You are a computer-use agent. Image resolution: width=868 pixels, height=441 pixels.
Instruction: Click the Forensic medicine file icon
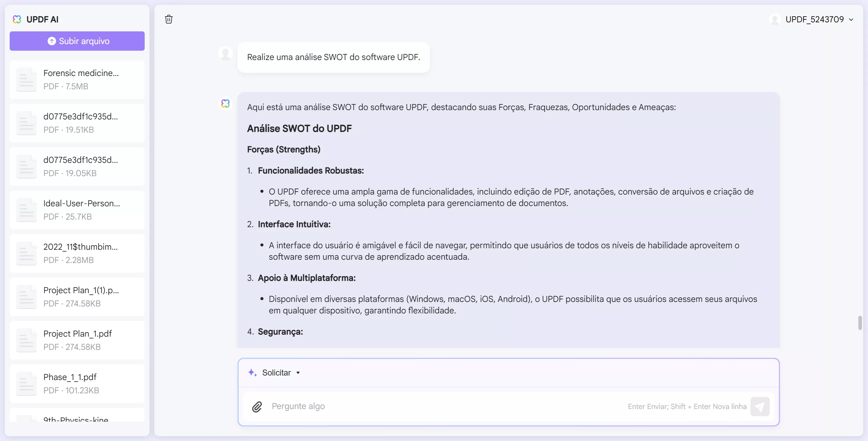click(26, 80)
